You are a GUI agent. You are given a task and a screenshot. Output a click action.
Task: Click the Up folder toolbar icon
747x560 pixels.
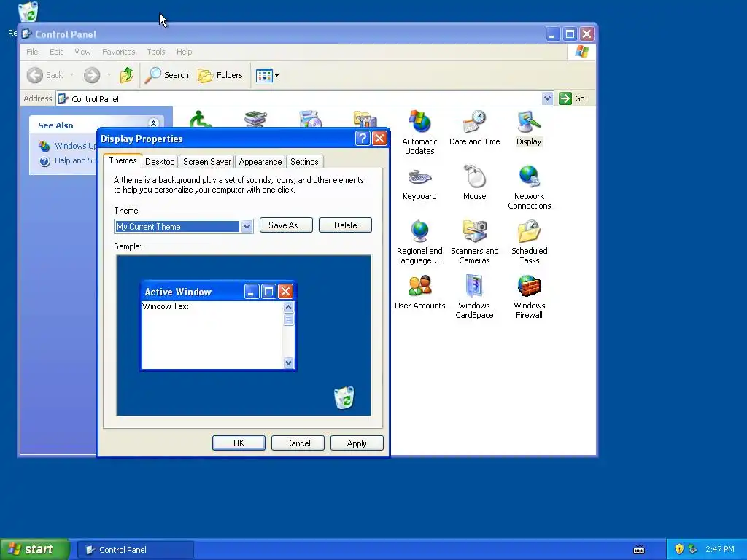[x=127, y=75]
